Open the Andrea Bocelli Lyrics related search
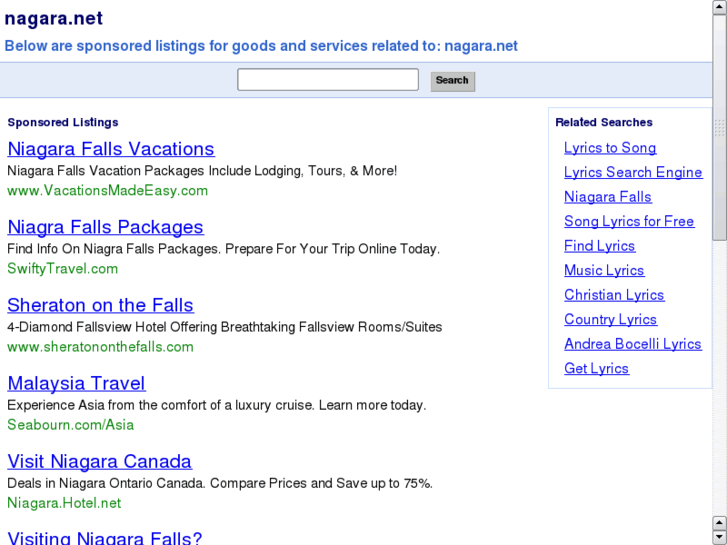The width and height of the screenshot is (727, 545). 633,344
